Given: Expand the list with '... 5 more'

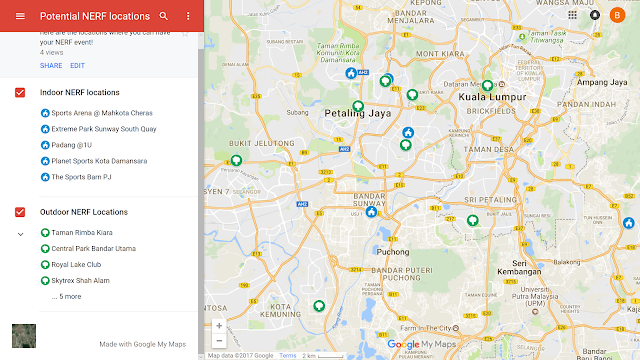Looking at the screenshot, I should (x=66, y=297).
